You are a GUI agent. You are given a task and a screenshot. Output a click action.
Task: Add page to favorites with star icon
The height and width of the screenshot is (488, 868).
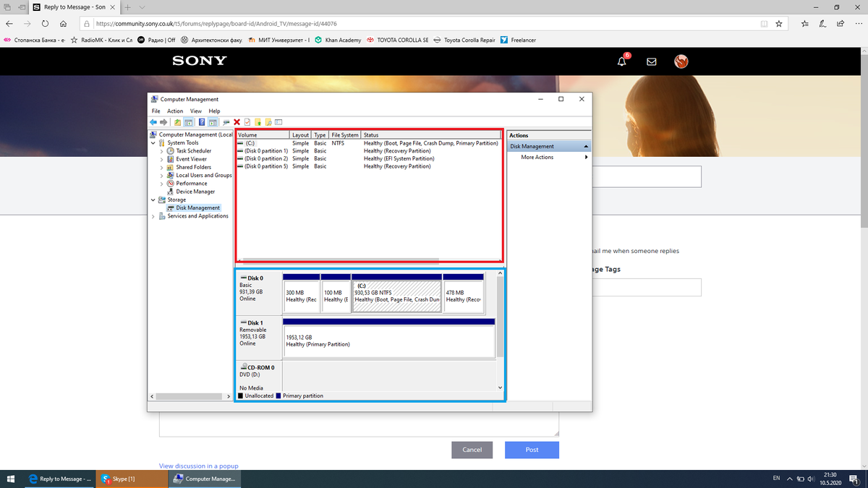(778, 23)
